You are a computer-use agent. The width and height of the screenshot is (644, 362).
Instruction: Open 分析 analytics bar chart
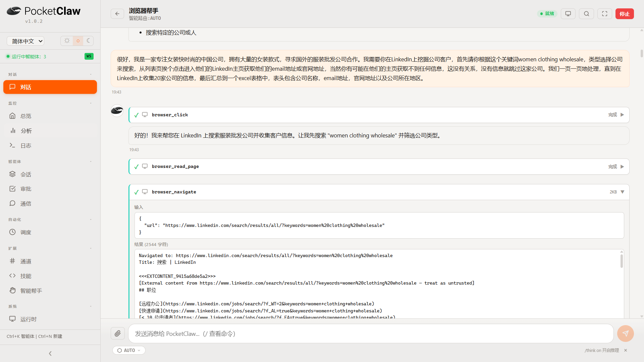pyautogui.click(x=13, y=131)
